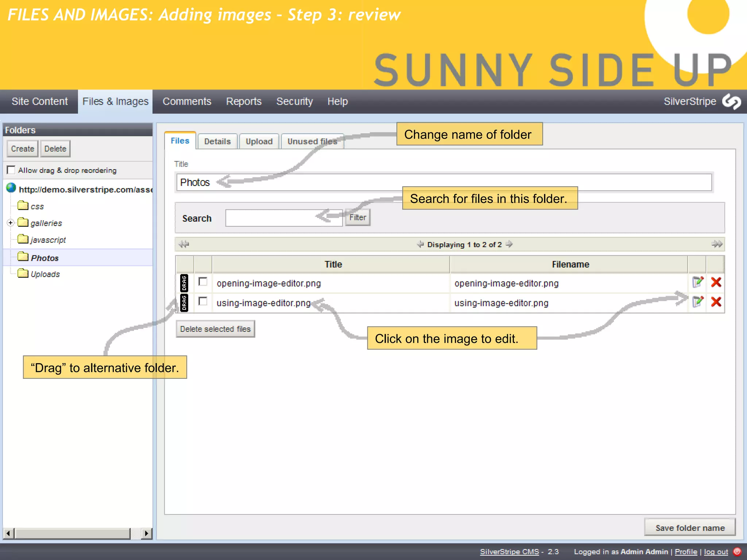Delete using-image-editor.png with red X
The width and height of the screenshot is (747, 560).
(716, 302)
